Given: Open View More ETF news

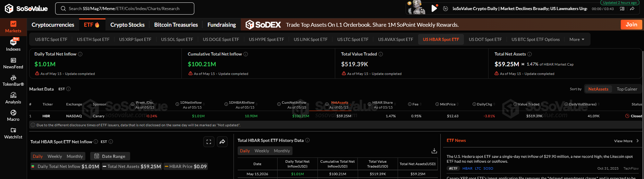Looking at the screenshot, I should pyautogui.click(x=626, y=141).
